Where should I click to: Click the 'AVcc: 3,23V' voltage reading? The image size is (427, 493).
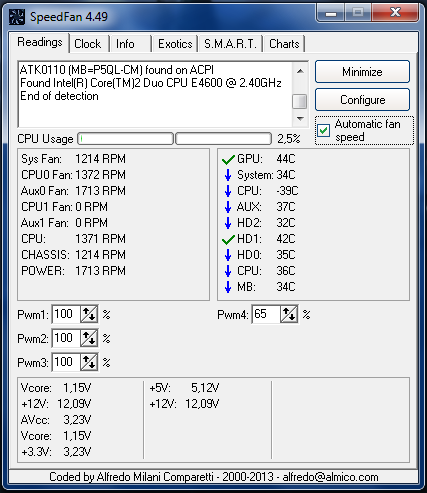(x=56, y=420)
